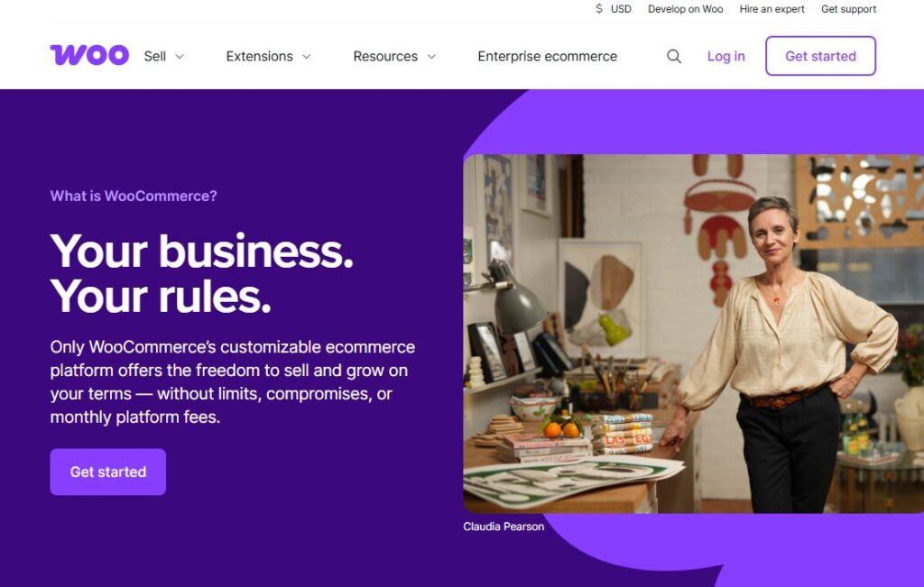Open the Hire an expert link
This screenshot has height=587, width=924.
pos(772,9)
